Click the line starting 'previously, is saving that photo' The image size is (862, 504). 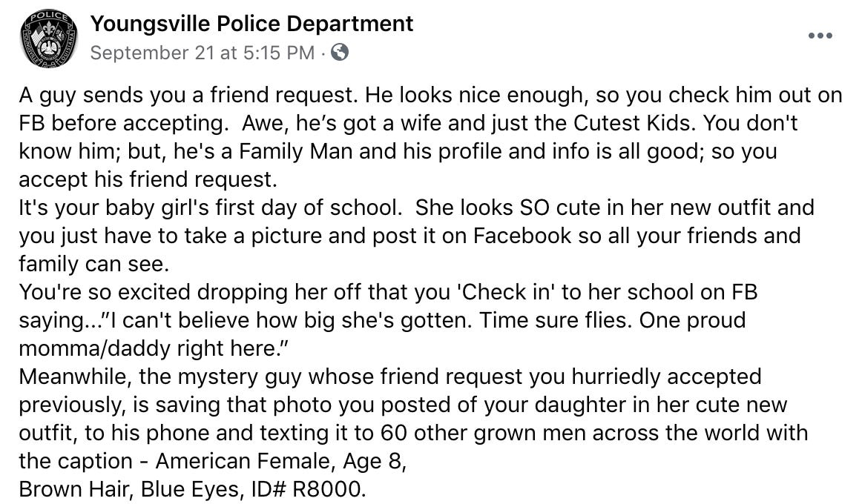click(x=403, y=405)
